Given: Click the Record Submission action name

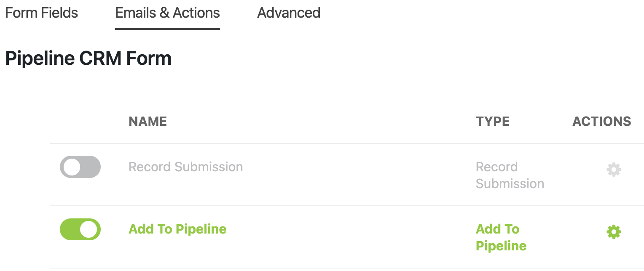Looking at the screenshot, I should pos(185,167).
